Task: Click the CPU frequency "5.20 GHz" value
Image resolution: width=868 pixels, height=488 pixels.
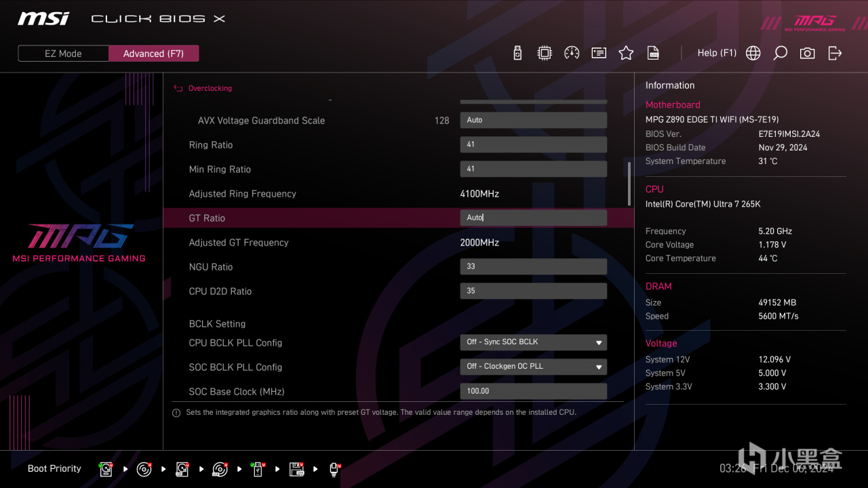Action: (x=775, y=231)
